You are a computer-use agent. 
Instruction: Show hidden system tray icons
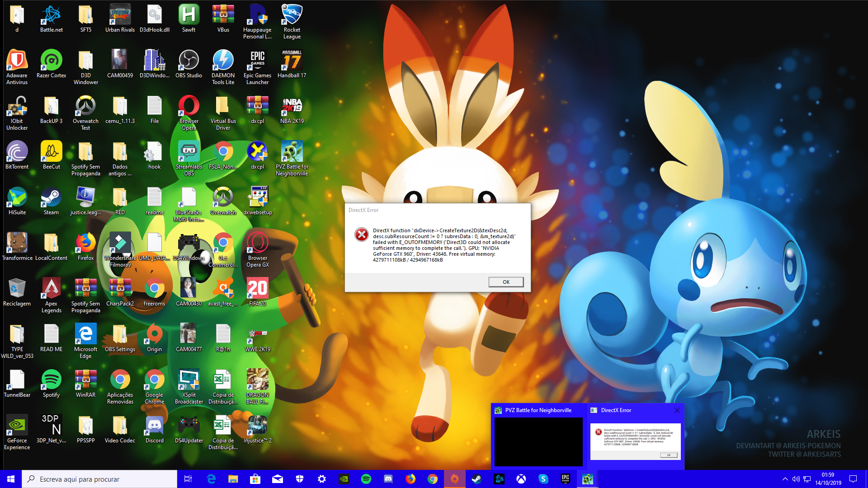pyautogui.click(x=785, y=479)
